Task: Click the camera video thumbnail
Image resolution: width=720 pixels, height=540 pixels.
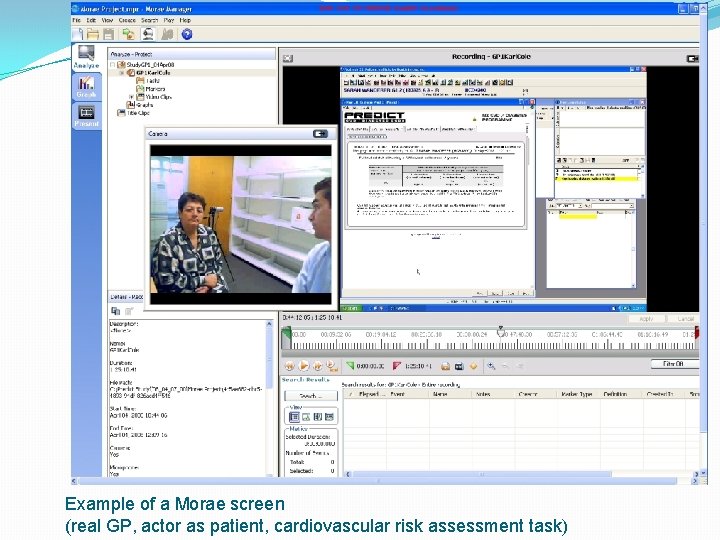Action: (241, 225)
